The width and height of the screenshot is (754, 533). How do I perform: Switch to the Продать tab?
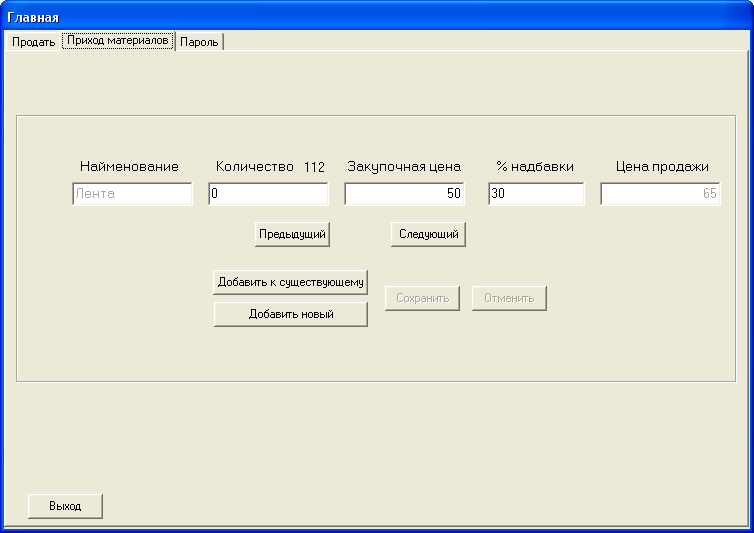pos(33,42)
